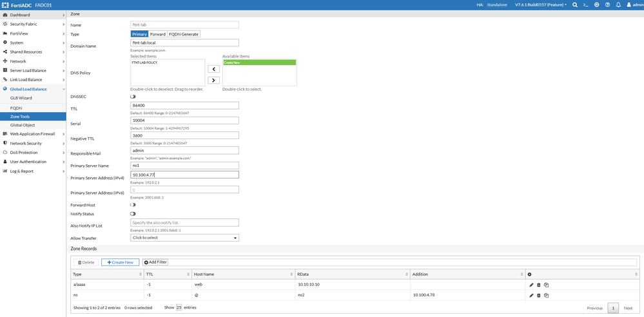Click the notifications bell icon

618,5
